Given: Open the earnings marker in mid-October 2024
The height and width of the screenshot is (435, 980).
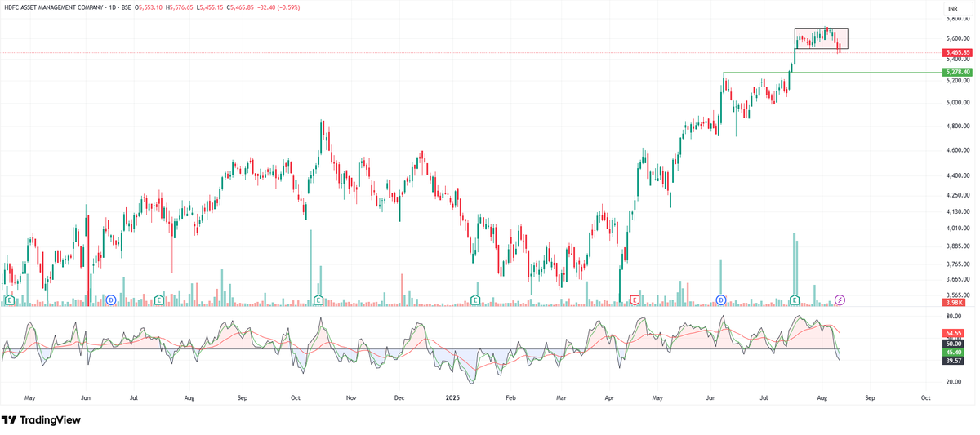Looking at the screenshot, I should [x=318, y=300].
